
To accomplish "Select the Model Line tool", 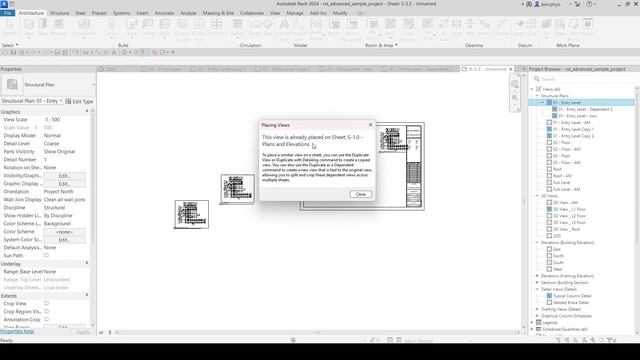I will pos(299,29).
